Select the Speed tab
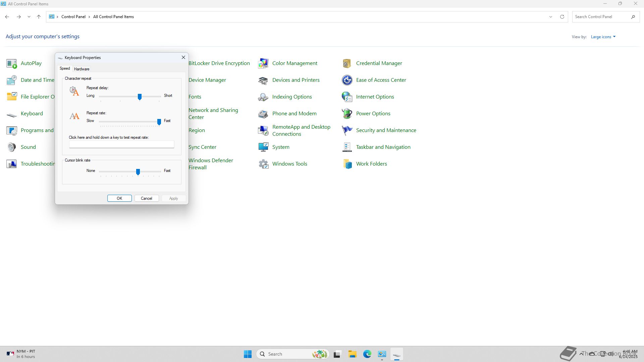 pyautogui.click(x=65, y=68)
